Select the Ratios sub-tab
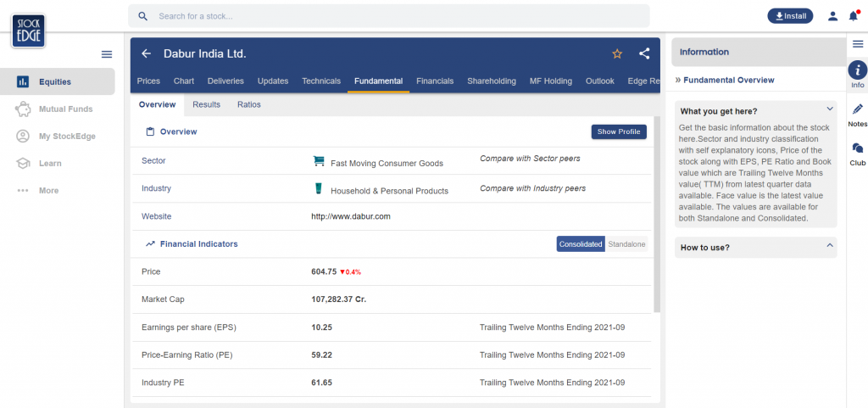 (x=249, y=104)
